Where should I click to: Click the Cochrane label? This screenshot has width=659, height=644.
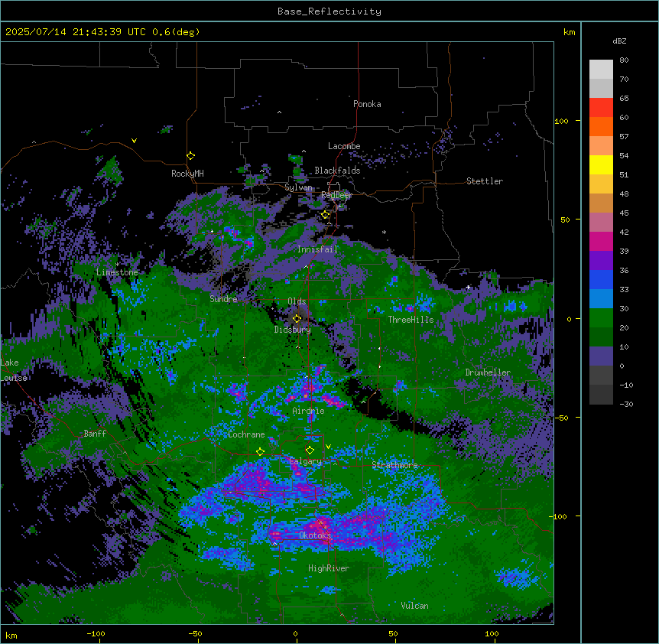(x=246, y=434)
